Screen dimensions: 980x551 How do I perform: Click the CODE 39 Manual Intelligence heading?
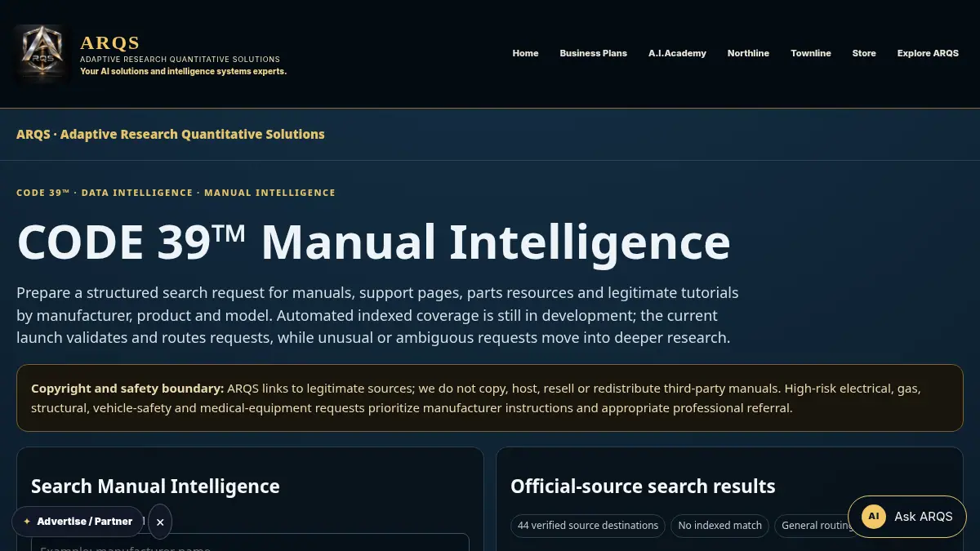coord(373,242)
